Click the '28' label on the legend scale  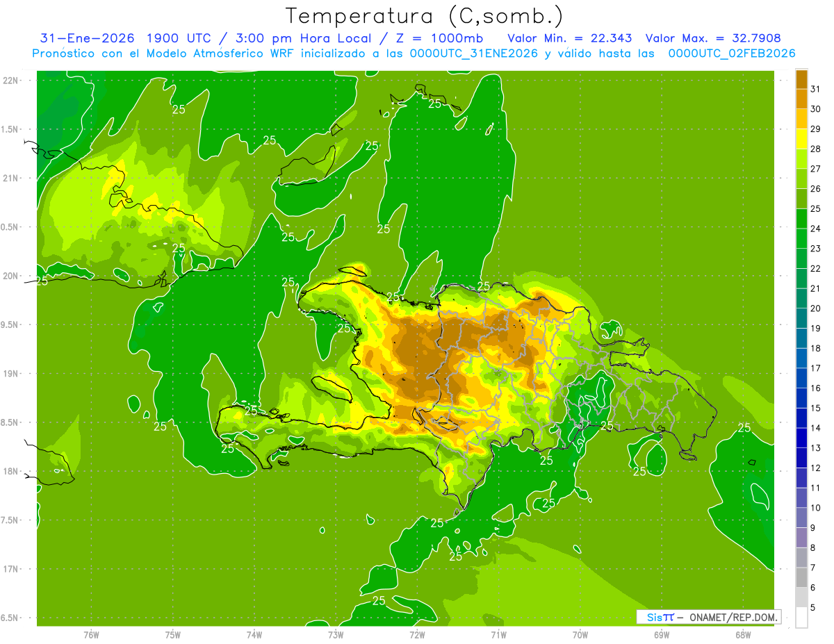pos(816,149)
